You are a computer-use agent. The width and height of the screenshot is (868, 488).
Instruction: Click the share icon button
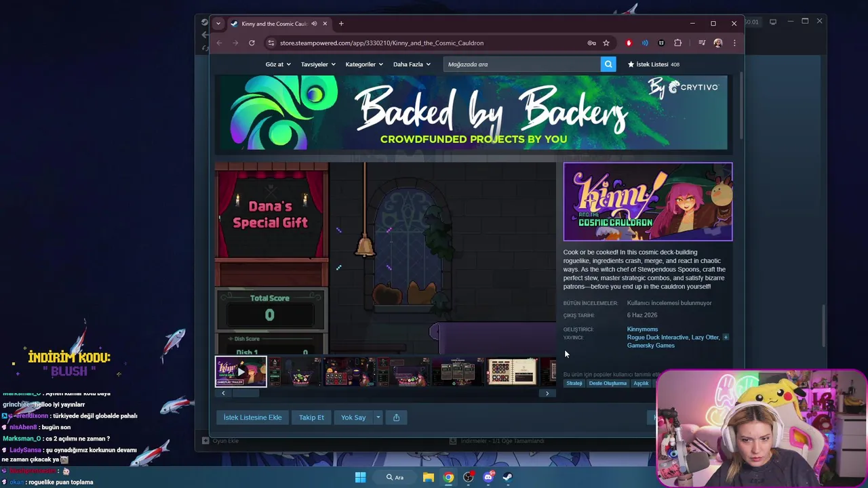396,418
